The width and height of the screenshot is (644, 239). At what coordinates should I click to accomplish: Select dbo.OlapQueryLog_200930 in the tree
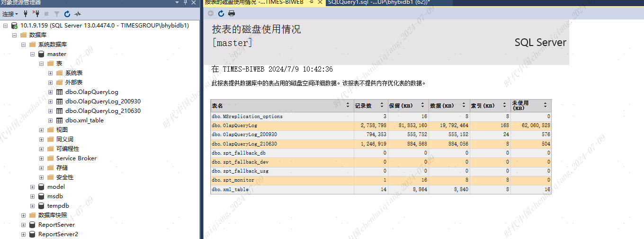[103, 101]
